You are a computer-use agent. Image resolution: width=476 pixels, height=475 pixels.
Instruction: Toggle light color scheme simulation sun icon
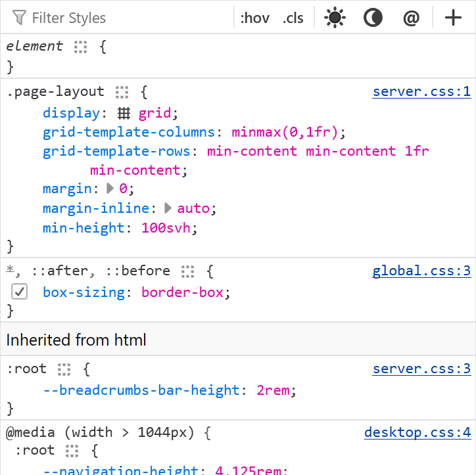coord(335,18)
